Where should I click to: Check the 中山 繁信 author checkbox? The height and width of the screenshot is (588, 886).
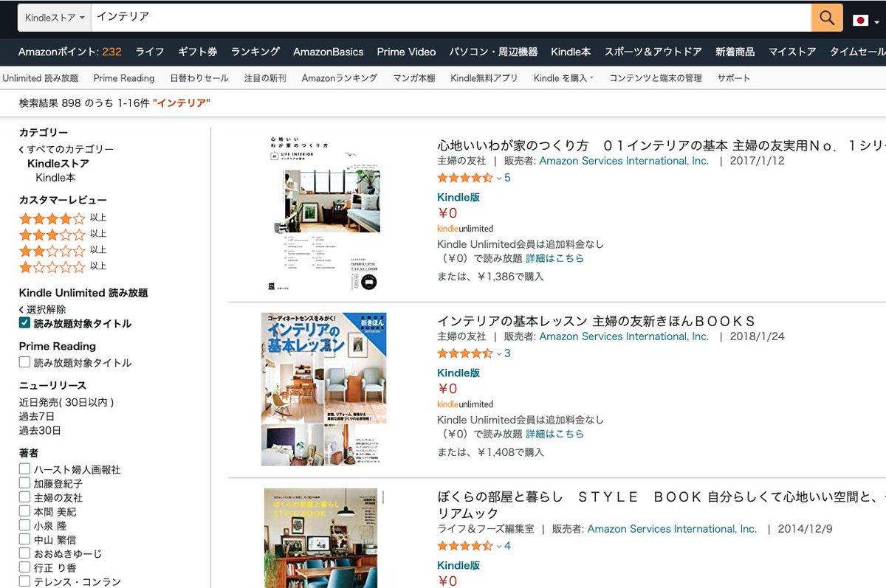(x=24, y=539)
